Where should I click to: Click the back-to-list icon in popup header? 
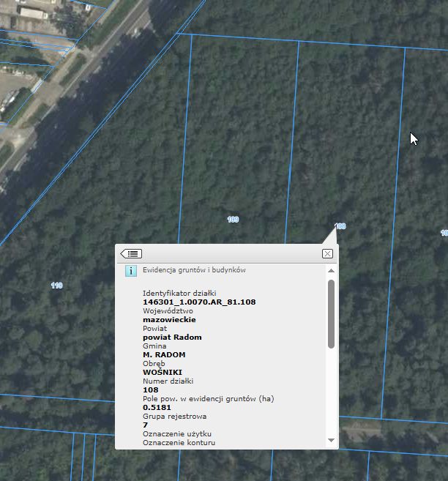tap(131, 253)
